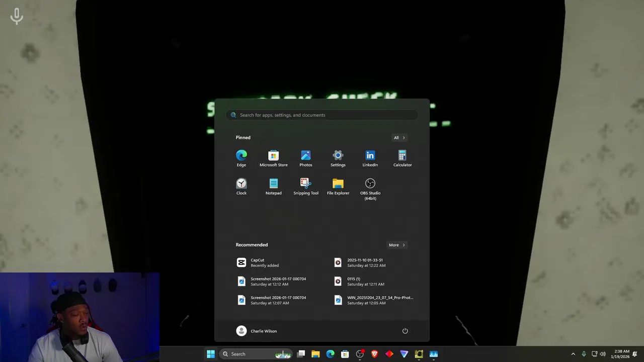Open Task View on the taskbar
This screenshot has width=644, height=362.
(x=301, y=354)
